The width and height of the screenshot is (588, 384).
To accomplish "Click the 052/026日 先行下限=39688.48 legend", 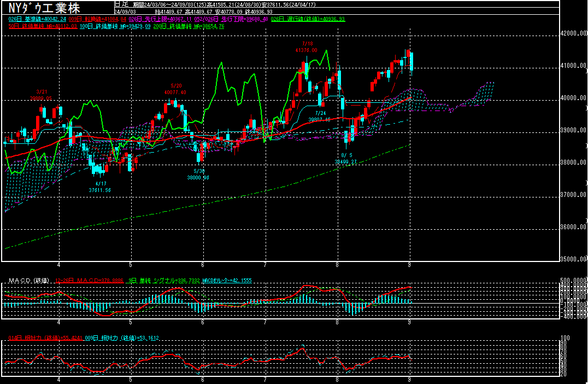I will (231, 19).
